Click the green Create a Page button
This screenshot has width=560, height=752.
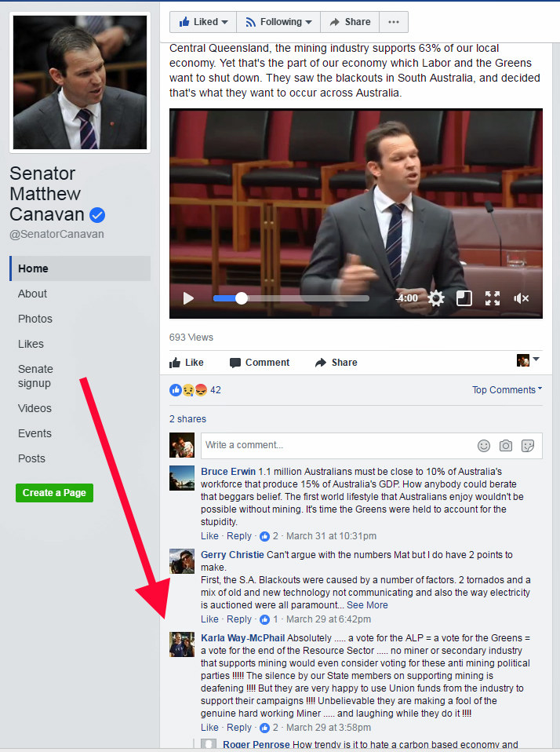point(54,493)
